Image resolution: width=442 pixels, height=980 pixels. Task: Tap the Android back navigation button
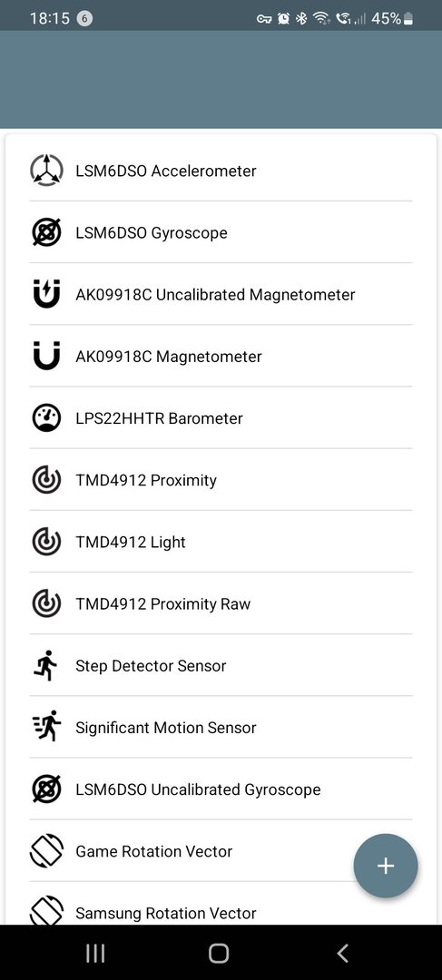coord(342,953)
